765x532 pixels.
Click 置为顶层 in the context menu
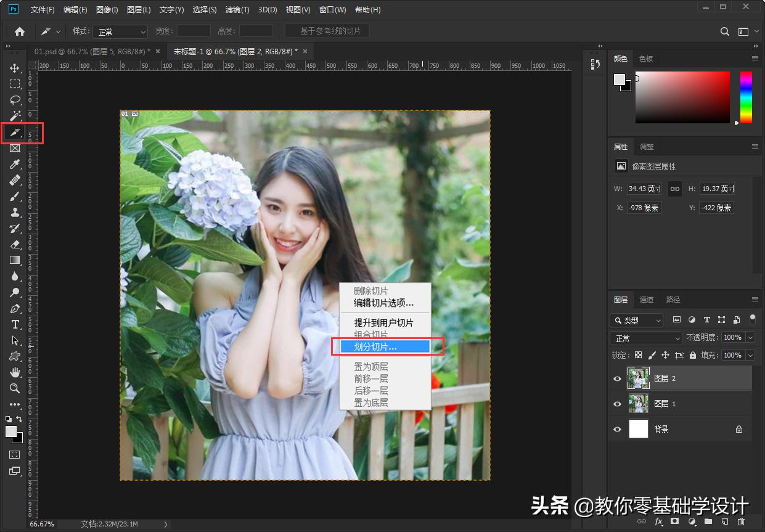tap(370, 366)
